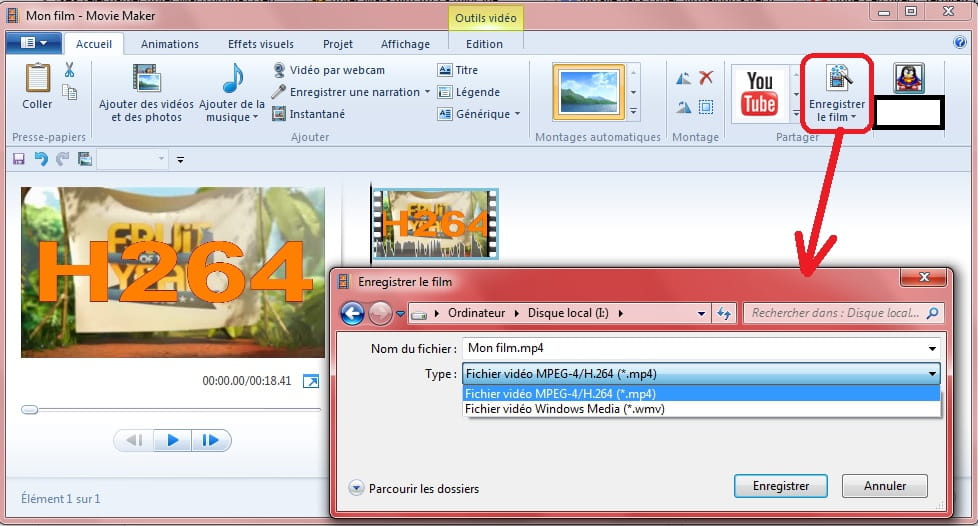978x526 pixels.
Task: Open Animations tab
Action: pos(170,44)
